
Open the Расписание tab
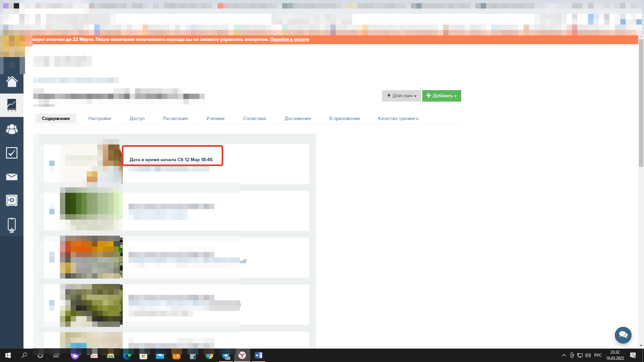point(175,118)
